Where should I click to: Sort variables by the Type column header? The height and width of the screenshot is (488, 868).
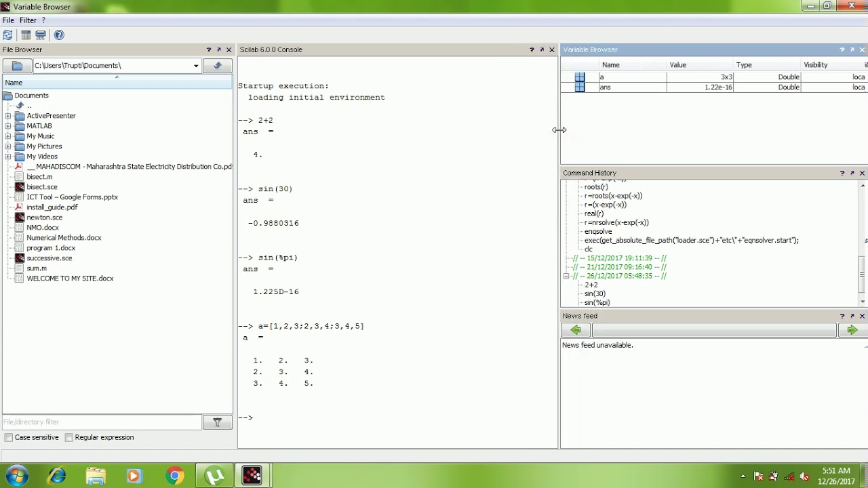pos(767,65)
